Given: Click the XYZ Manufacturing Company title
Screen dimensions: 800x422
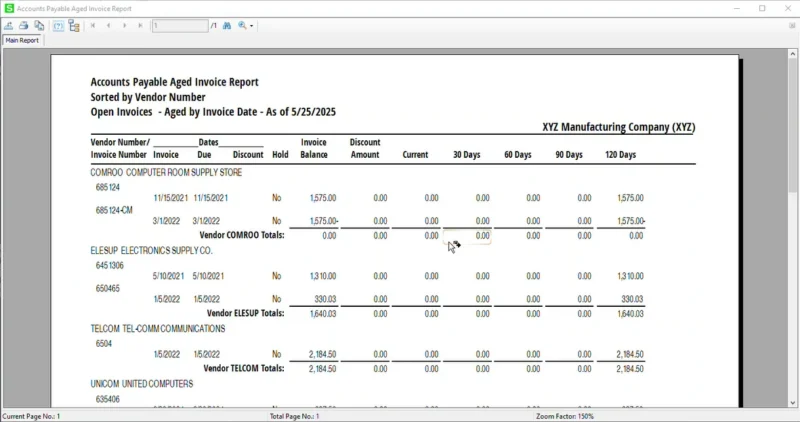Looking at the screenshot, I should click(x=619, y=127).
